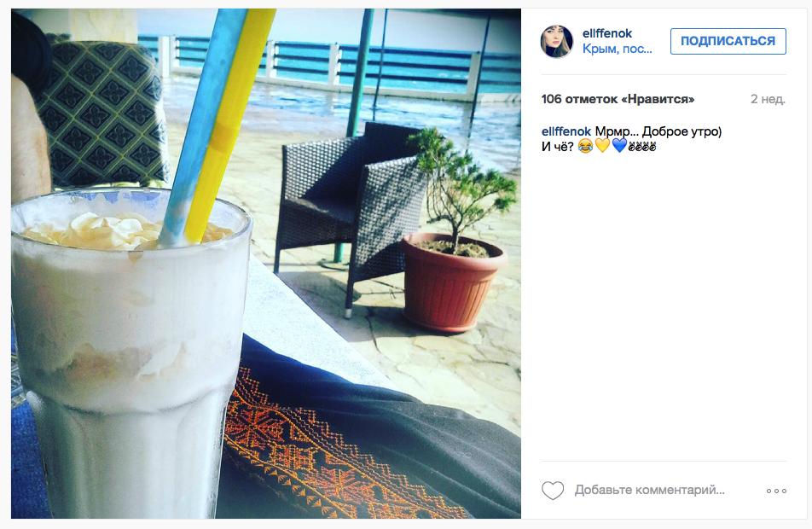Click the yellow heart emoji in caption
The height and width of the screenshot is (529, 812).
pyautogui.click(x=602, y=146)
